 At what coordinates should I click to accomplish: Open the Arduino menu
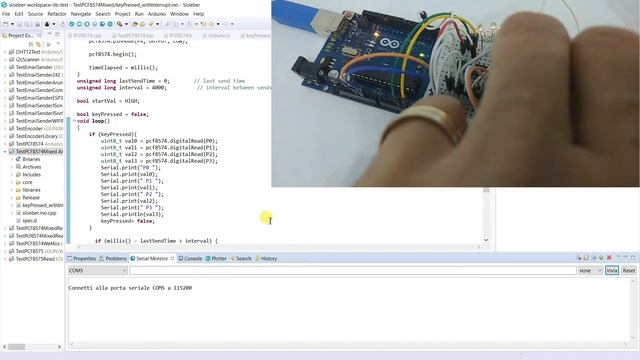click(x=156, y=14)
